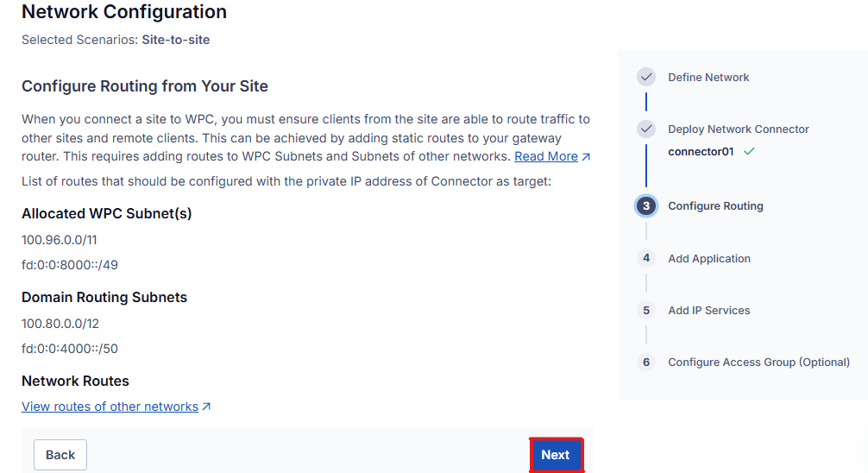The image size is (868, 473).
Task: Click step 4 number icon for Add Application
Action: (646, 258)
